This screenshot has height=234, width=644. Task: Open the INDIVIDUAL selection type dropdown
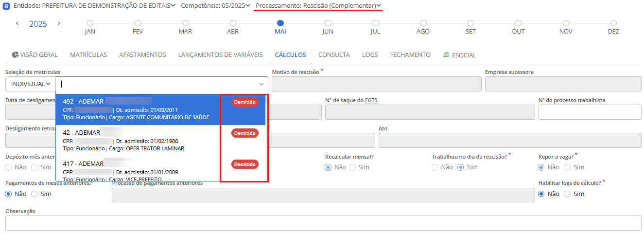(x=31, y=84)
